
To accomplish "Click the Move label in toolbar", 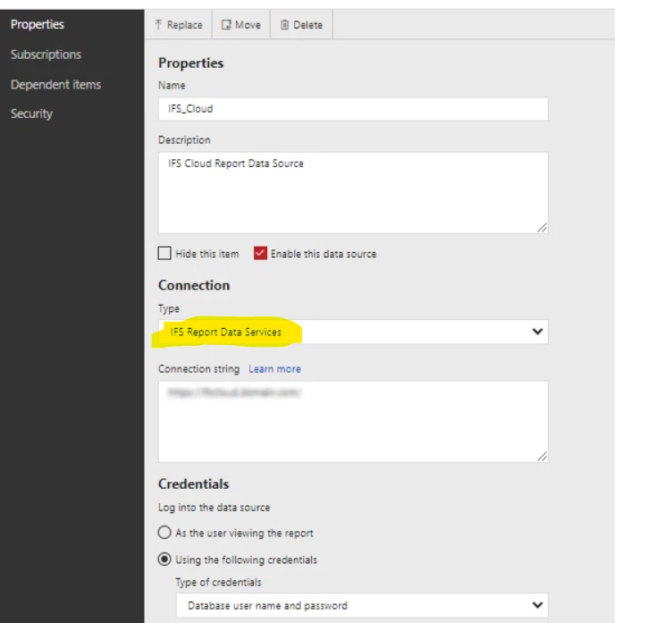I will [x=248, y=25].
